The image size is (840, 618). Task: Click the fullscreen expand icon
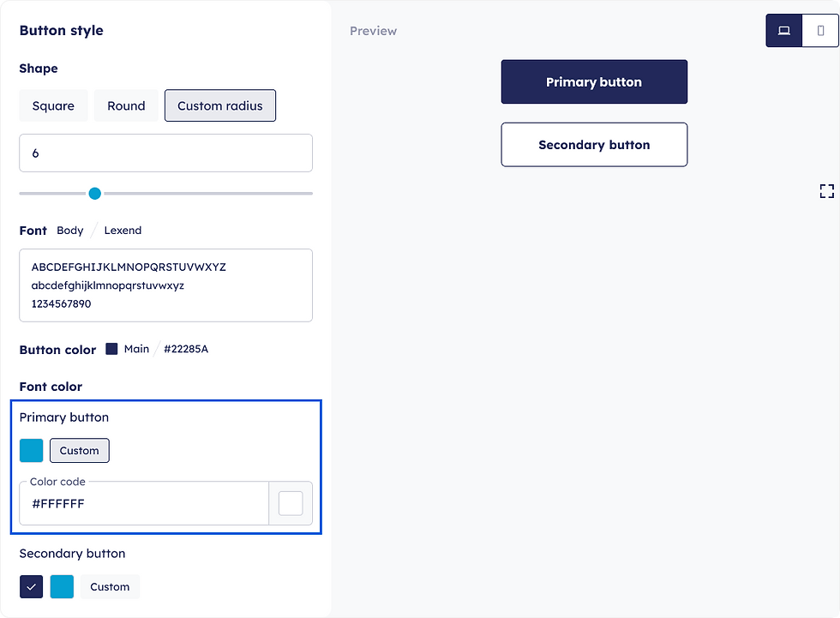pos(826,191)
